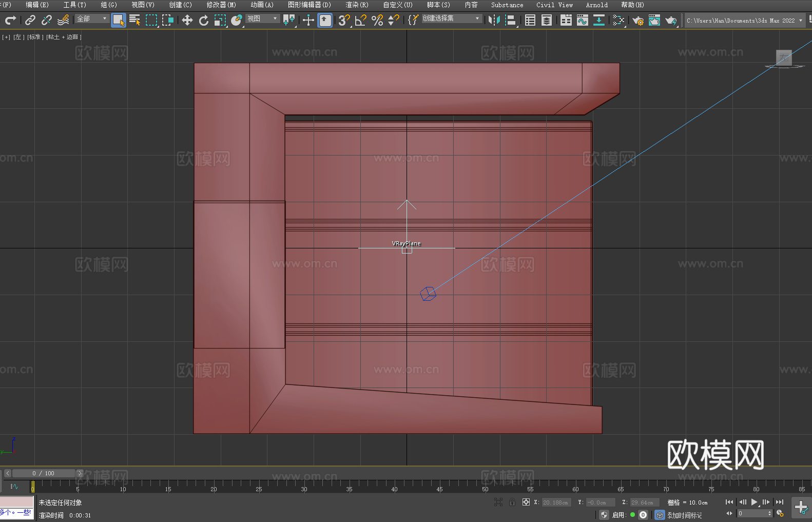Click Isolate Selection toggle icon
The height and width of the screenshot is (522, 812).
coord(498,502)
